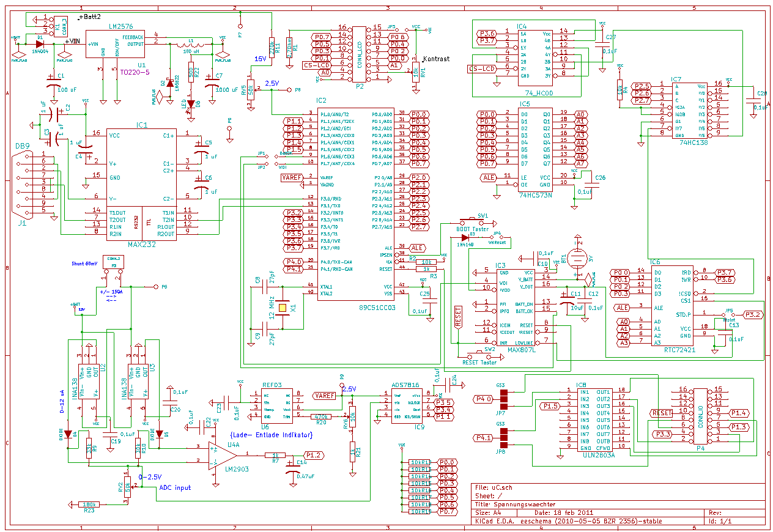
Task: Click the +/- 150A current annotation
Action: pyautogui.click(x=111, y=292)
